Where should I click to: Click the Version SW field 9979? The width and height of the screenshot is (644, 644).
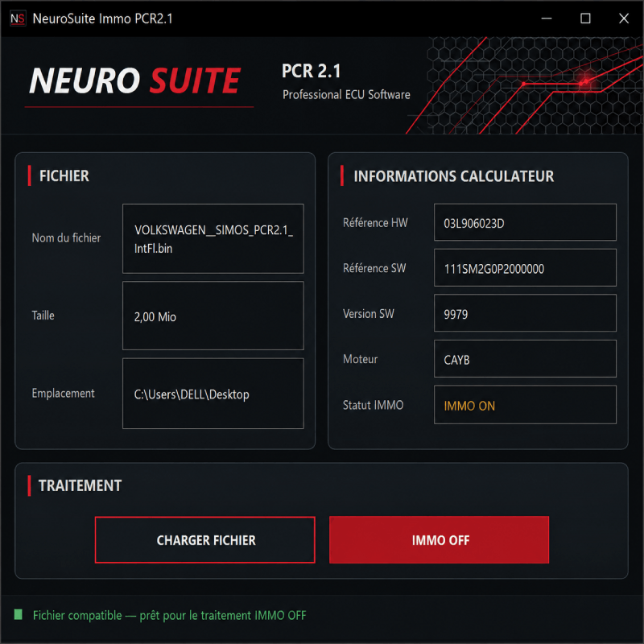(526, 313)
